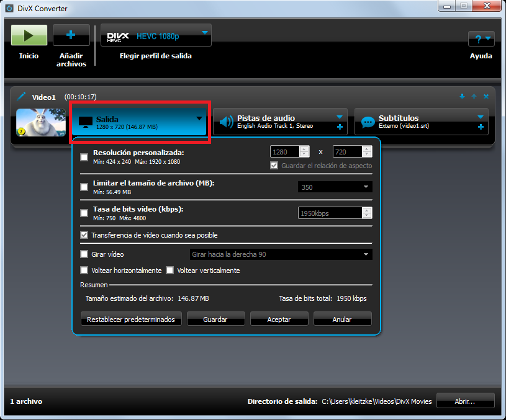This screenshot has width=506, height=420.
Task: Click the height field showing 720
Action: pos(348,151)
